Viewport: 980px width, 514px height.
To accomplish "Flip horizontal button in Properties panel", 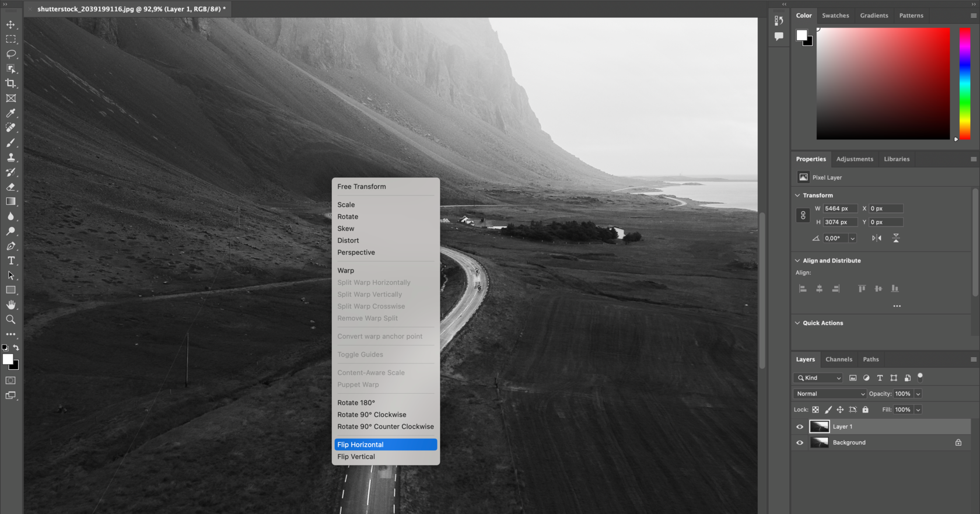I will pos(877,238).
